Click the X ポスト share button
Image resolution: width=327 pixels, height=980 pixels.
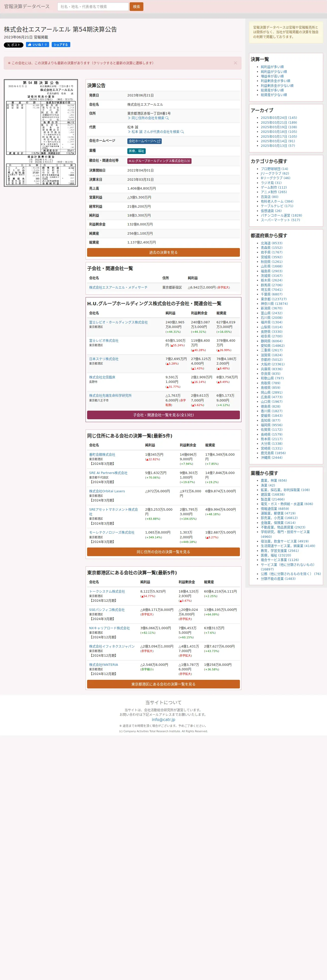point(14,45)
